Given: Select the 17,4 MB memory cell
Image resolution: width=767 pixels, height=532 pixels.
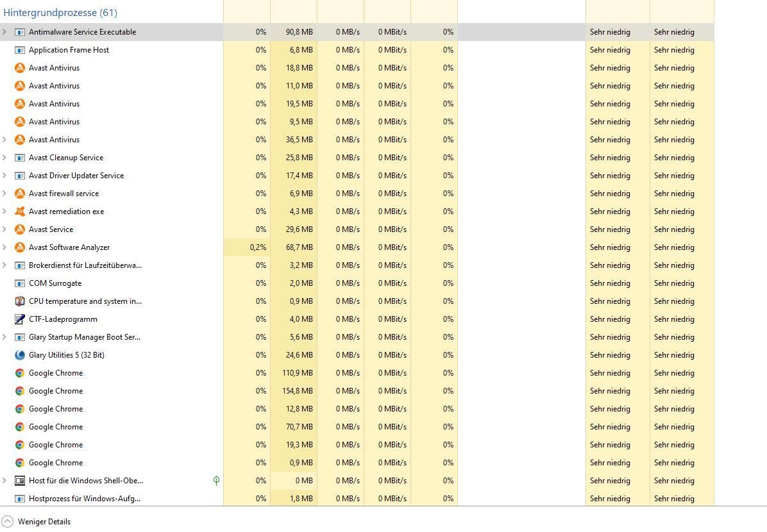Looking at the screenshot, I should 294,176.
